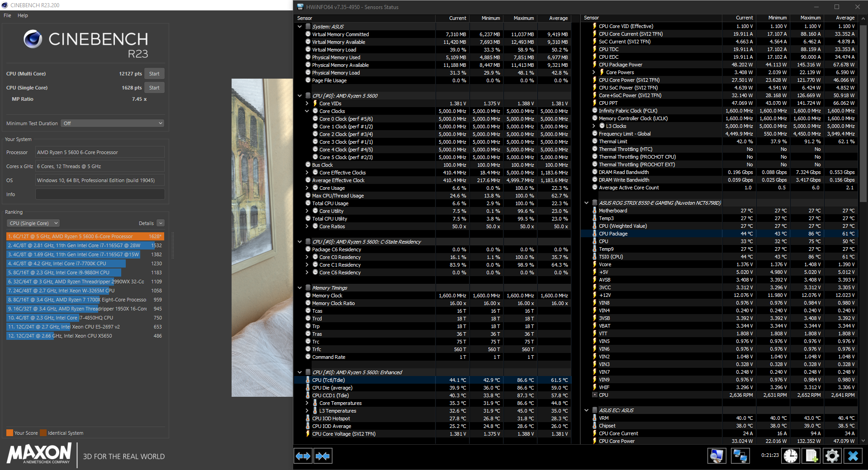This screenshot has width=868, height=470.
Task: Click the icon beside Virtual Memory Committed
Action: coord(308,34)
